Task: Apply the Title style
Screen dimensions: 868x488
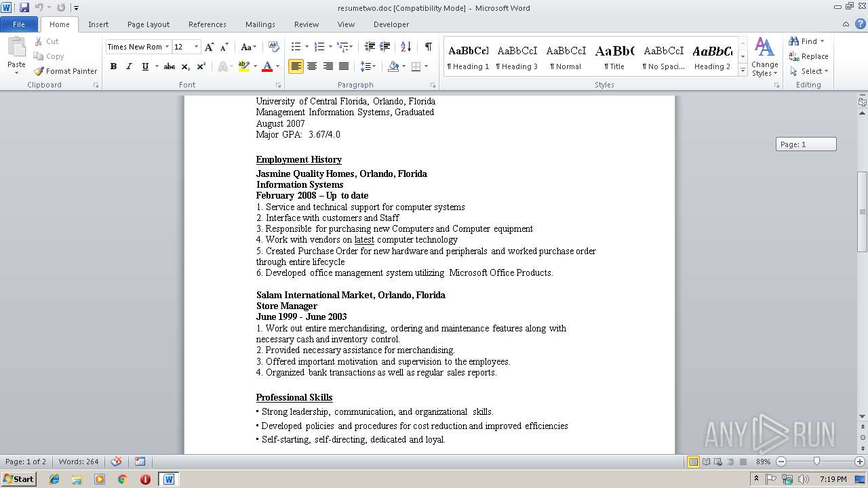Action: (614, 57)
